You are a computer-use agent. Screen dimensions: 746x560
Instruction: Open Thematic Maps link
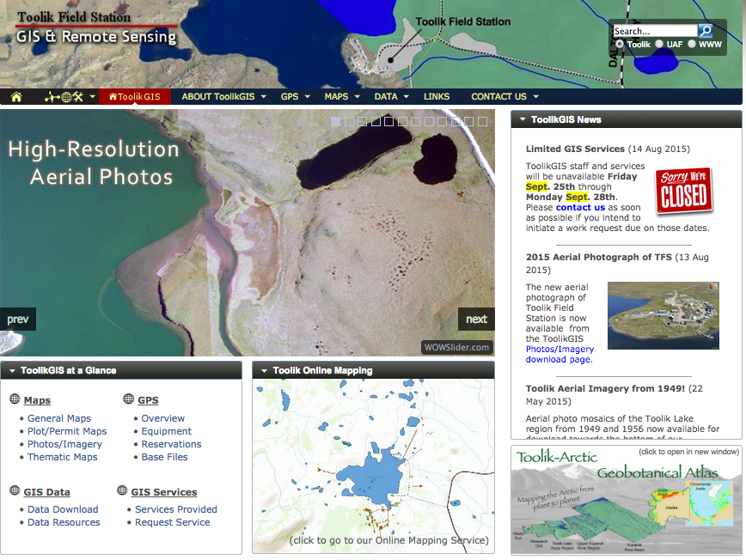tap(63, 457)
